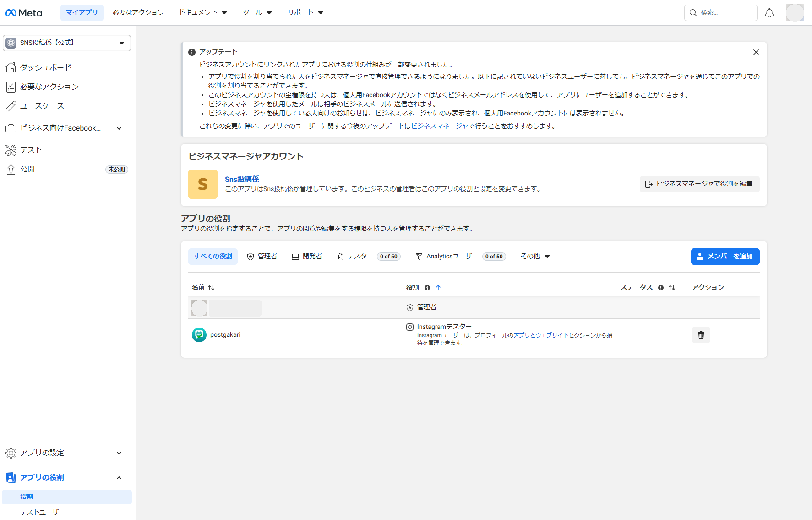Screen dimensions: 812x520
Task: Filter by Analyticsユーザー tab
Action: 460,257
